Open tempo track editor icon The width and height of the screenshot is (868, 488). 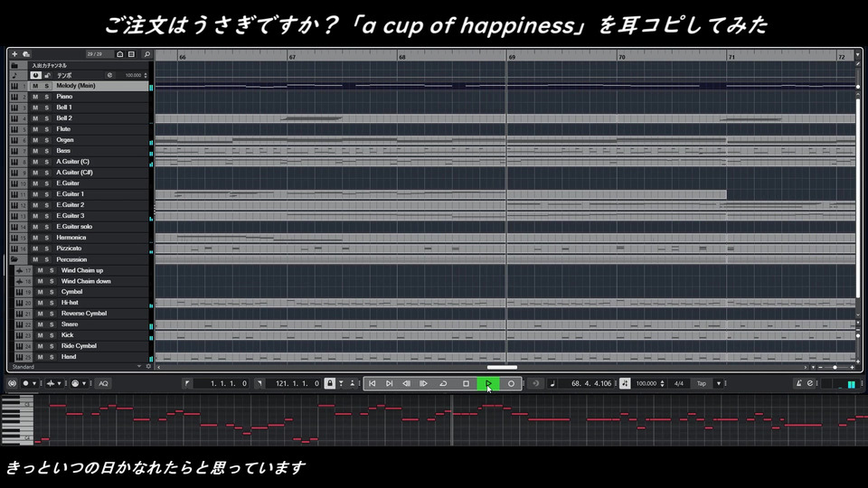pyautogui.click(x=109, y=75)
